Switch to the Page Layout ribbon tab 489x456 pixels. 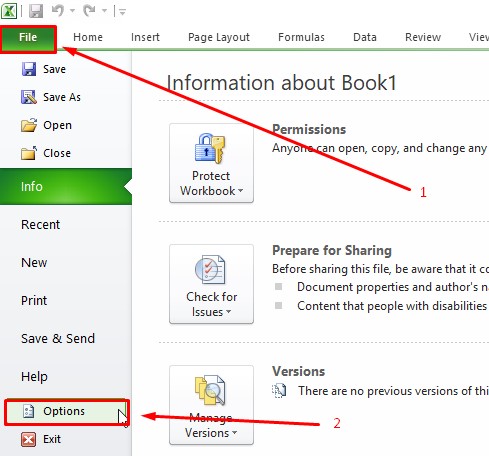[x=219, y=37]
